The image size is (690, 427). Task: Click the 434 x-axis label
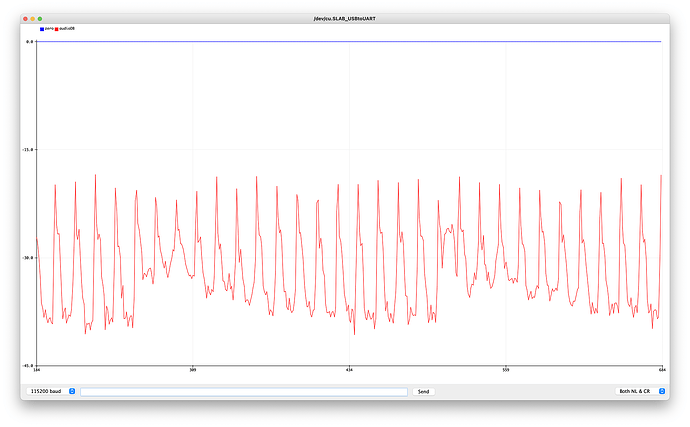pyautogui.click(x=349, y=370)
